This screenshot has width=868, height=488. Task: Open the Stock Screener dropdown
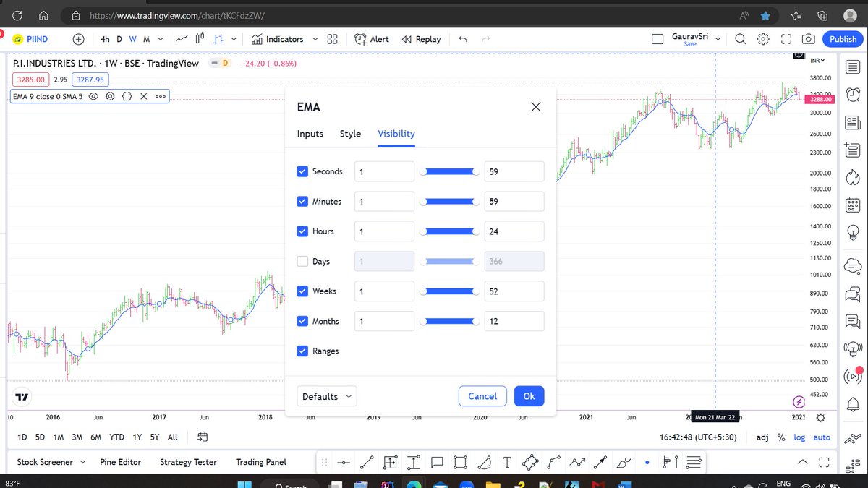(49, 462)
